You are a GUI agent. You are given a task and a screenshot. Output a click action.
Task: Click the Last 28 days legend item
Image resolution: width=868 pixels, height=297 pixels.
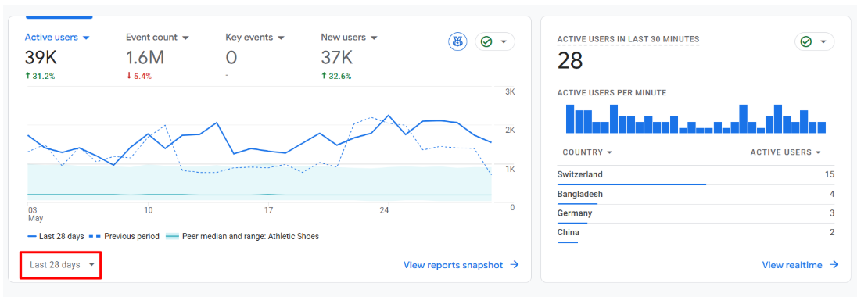[56, 236]
